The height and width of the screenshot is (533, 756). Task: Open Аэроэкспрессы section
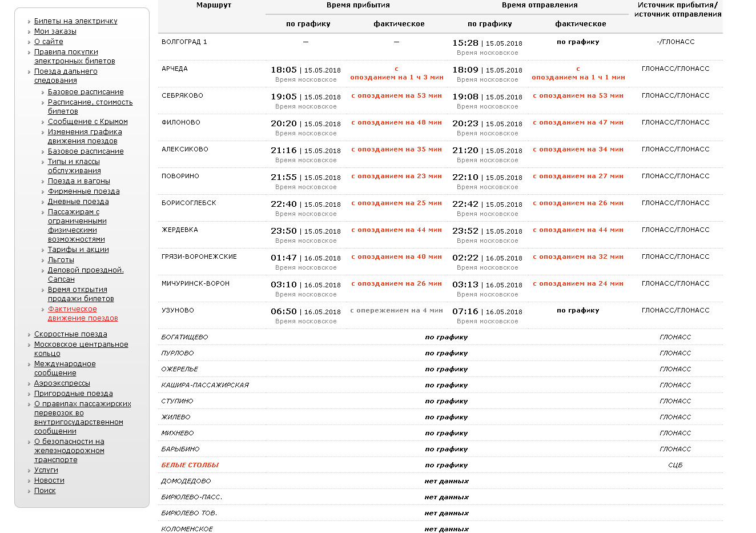62,383
